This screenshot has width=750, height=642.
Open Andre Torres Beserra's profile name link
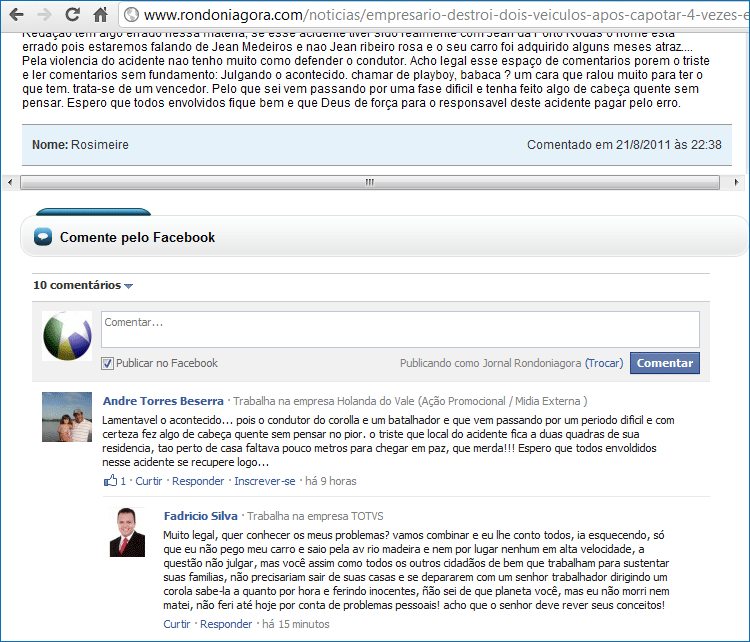[163, 401]
